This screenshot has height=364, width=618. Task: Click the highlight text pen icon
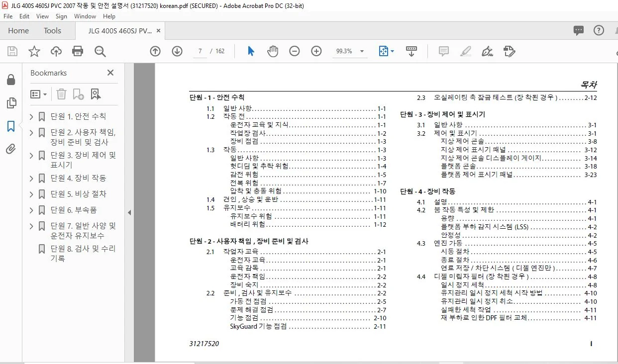coord(465,51)
